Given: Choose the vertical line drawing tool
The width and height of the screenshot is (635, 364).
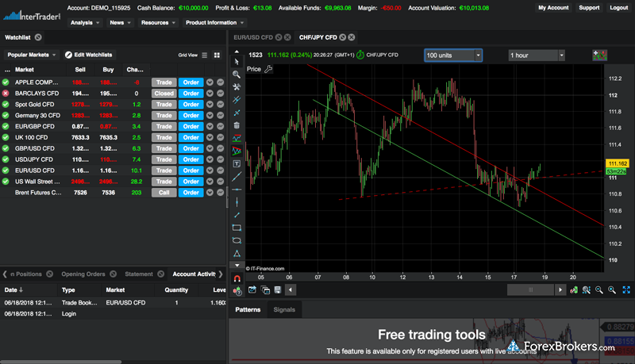Looking at the screenshot, I should pyautogui.click(x=237, y=202).
